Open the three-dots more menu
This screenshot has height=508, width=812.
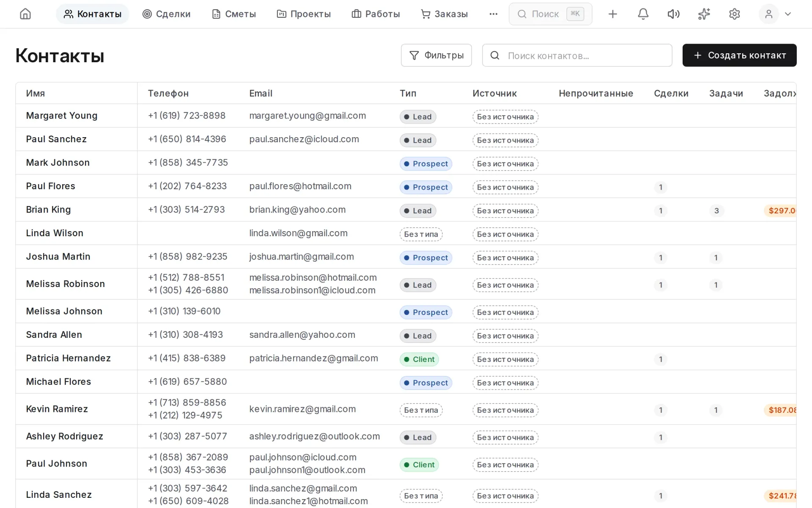[493, 14]
